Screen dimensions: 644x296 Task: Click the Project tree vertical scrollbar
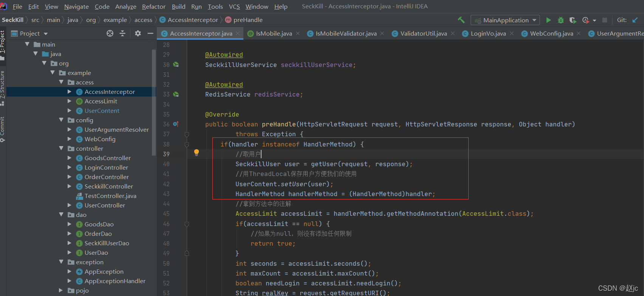tap(154, 102)
